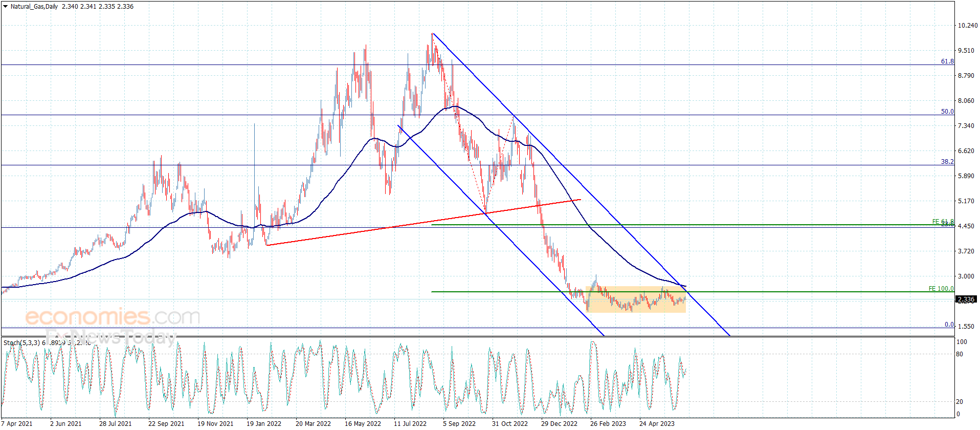
Task: Click the 28 Jul 2021 time axis label
Action: (116, 423)
